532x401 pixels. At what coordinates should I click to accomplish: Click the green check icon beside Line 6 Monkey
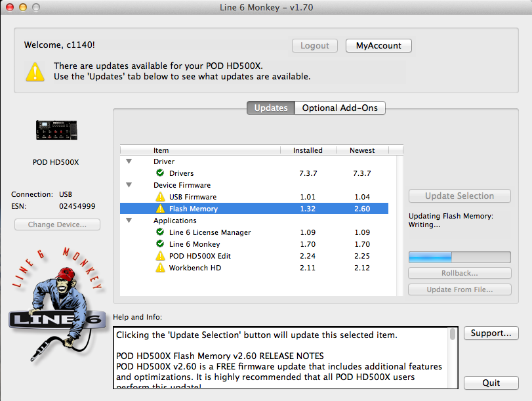[160, 243]
